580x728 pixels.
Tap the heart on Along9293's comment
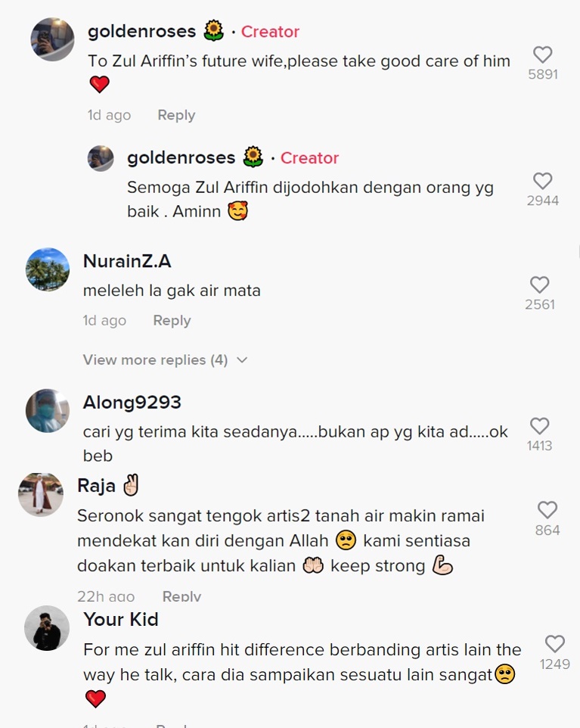[x=540, y=426]
